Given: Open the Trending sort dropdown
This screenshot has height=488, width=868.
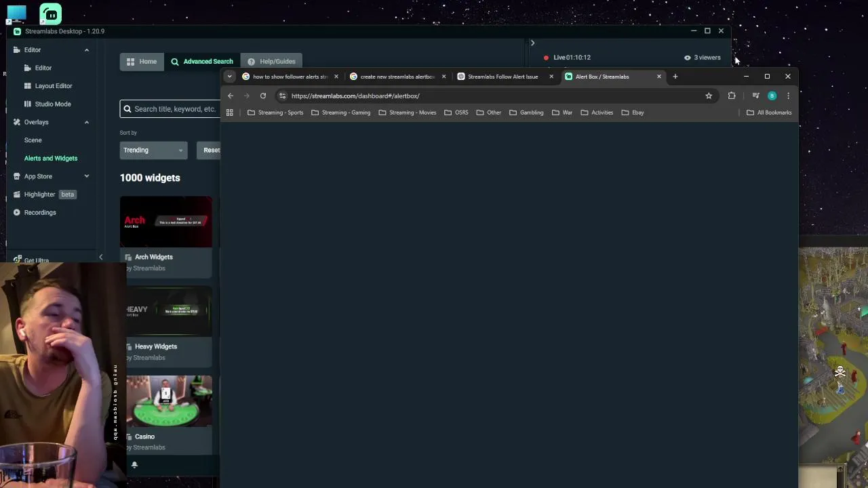Looking at the screenshot, I should point(153,150).
